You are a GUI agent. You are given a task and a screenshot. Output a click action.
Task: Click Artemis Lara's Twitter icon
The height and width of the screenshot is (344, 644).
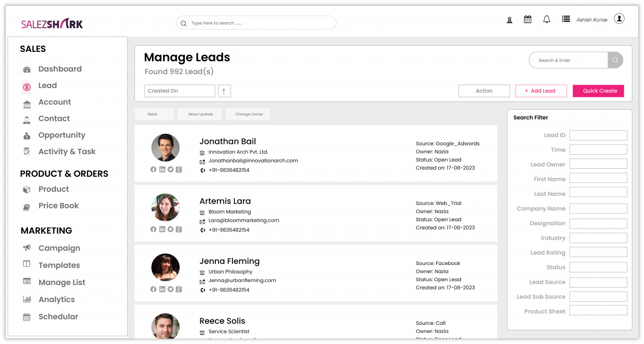click(170, 229)
